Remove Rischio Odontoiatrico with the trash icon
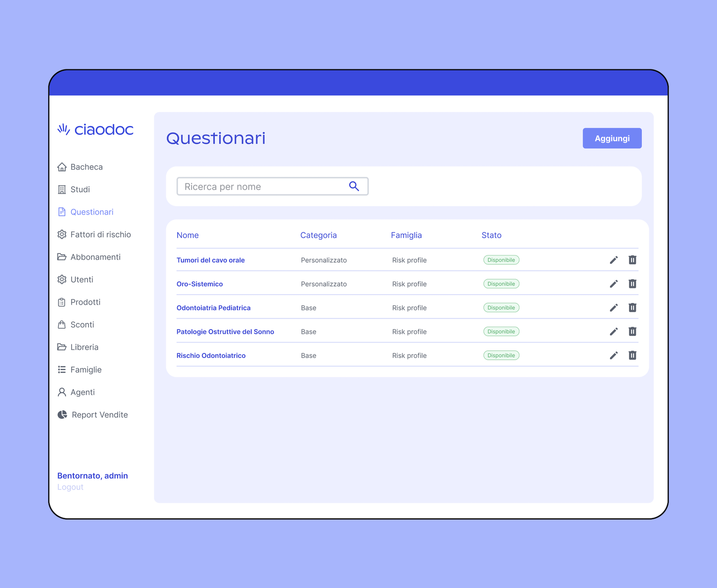717x588 pixels. (632, 355)
